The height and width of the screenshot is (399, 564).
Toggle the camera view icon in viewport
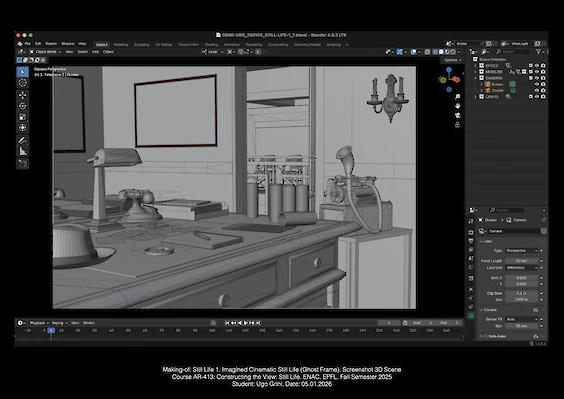pos(457,115)
